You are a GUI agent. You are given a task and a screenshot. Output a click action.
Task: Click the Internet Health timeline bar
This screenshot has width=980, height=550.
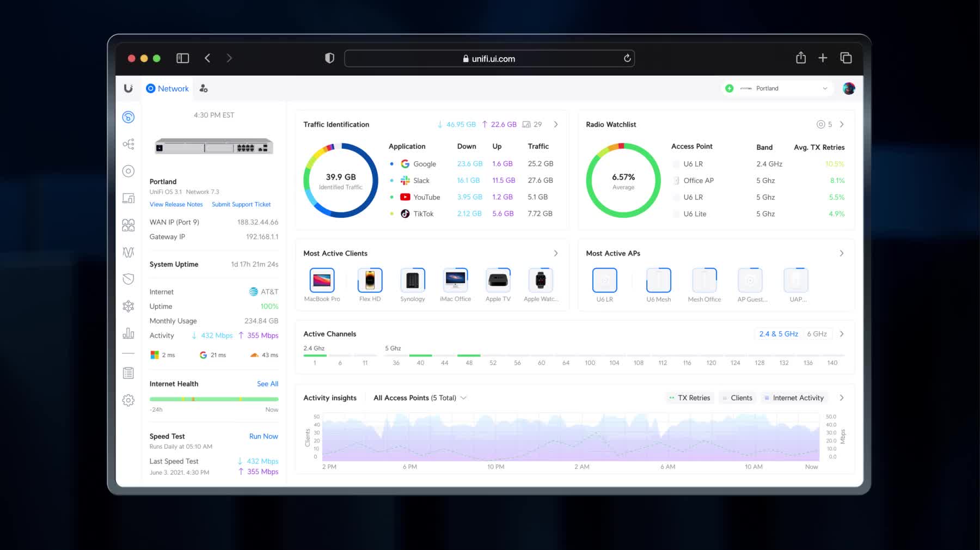click(214, 399)
